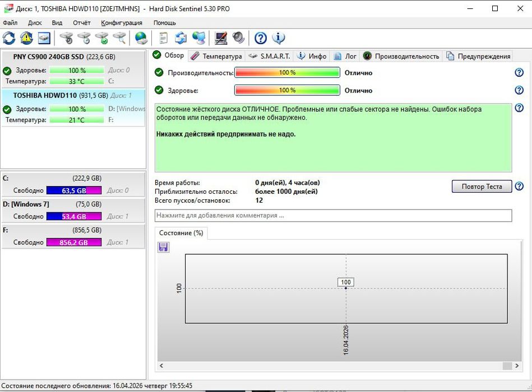Open help via blue question mark toolbar icon
The image size is (532, 392).
tap(260, 38)
